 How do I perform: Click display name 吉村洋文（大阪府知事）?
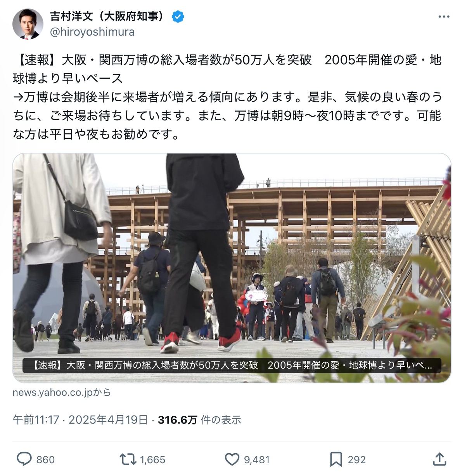click(109, 16)
